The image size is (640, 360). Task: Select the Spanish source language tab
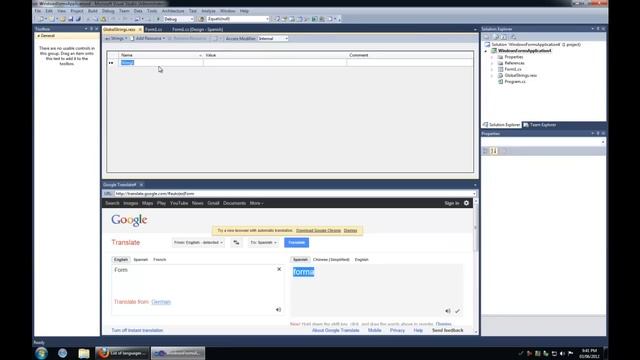(x=140, y=260)
